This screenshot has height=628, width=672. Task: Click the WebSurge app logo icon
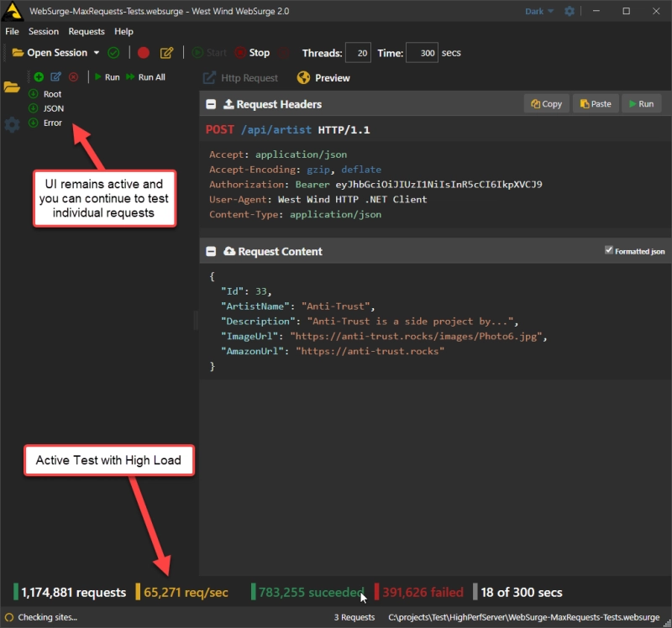[x=12, y=11]
